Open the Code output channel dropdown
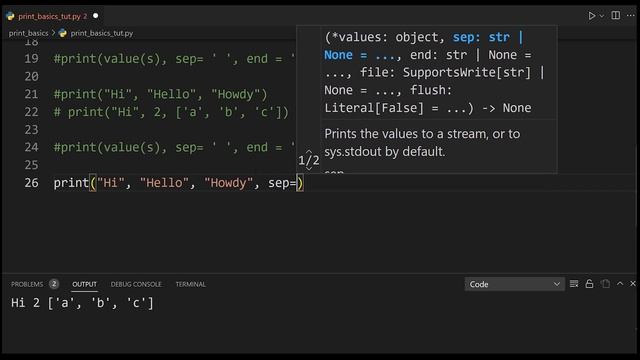640x360 pixels. point(514,284)
